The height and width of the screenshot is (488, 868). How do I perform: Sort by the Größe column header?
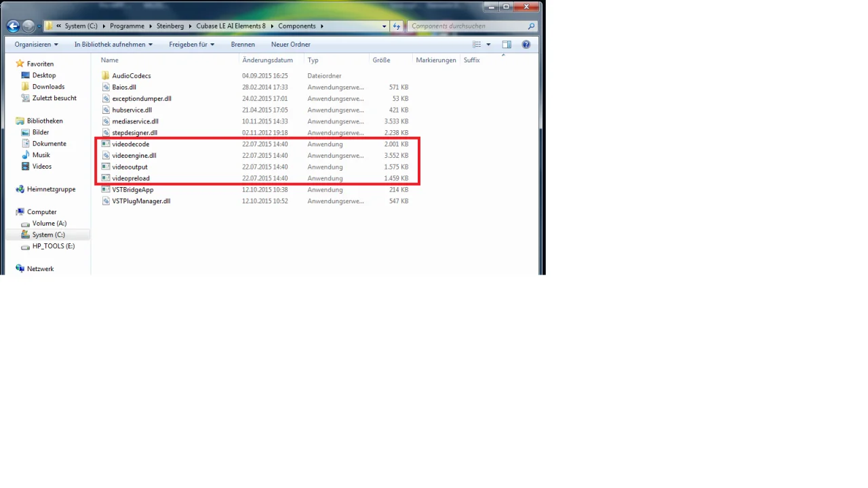[381, 60]
